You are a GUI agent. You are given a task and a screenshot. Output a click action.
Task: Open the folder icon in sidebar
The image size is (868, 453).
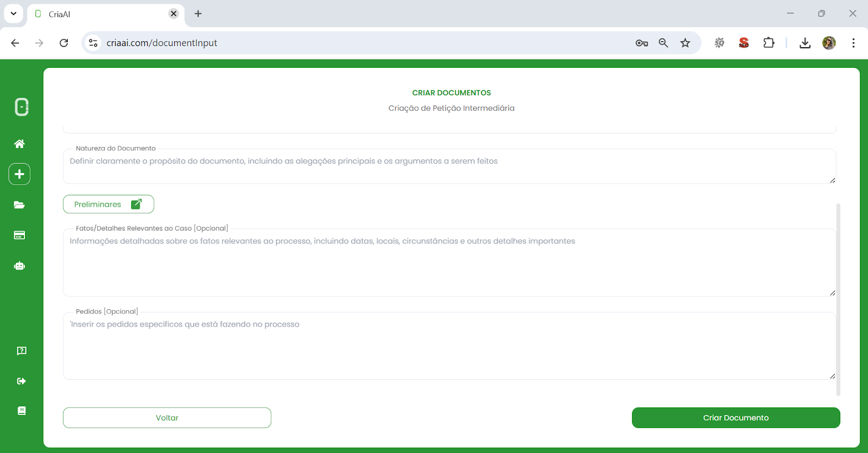[x=20, y=205]
